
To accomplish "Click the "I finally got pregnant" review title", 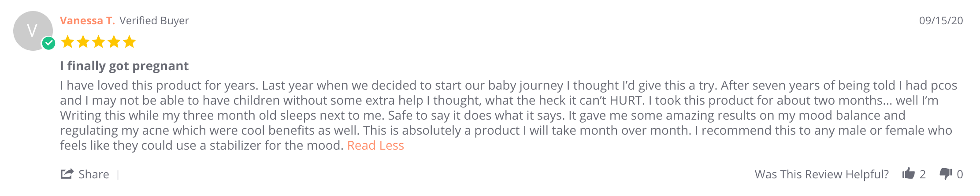I will [124, 66].
